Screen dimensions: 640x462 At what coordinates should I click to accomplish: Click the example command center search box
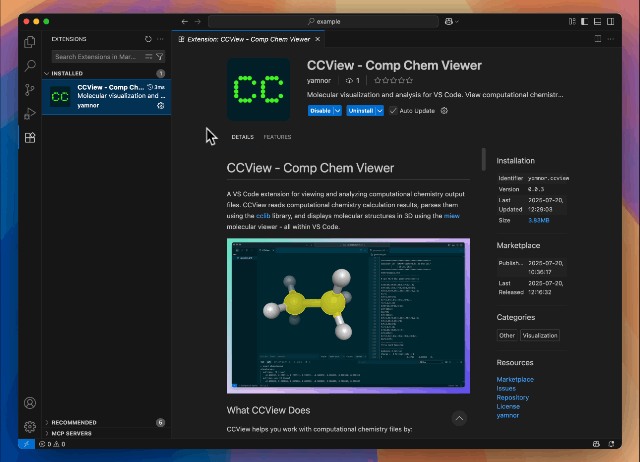pyautogui.click(x=323, y=22)
